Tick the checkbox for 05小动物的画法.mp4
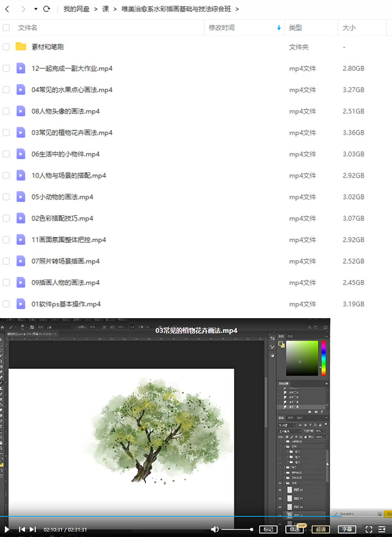Image resolution: width=392 pixels, height=537 pixels. [x=6, y=196]
